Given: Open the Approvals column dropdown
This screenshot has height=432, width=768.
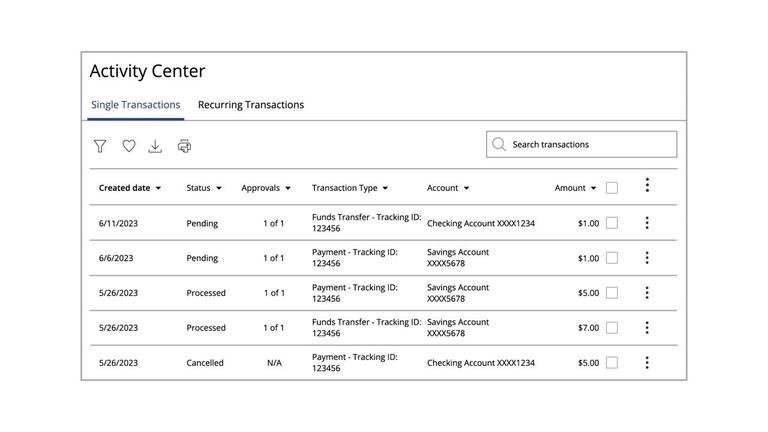Looking at the screenshot, I should click(266, 188).
